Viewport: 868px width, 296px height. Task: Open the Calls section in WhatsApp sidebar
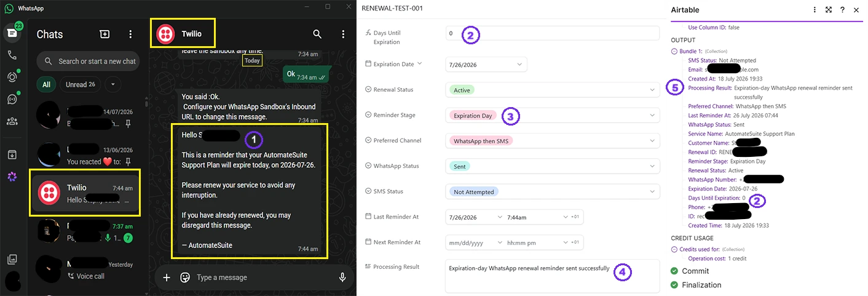pos(11,55)
